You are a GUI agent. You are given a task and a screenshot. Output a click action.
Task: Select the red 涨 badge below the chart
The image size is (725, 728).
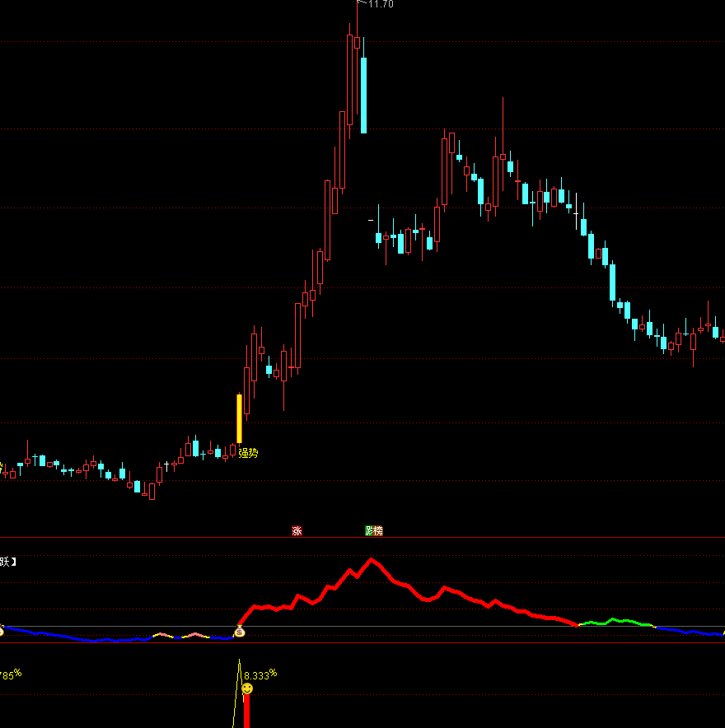click(297, 530)
